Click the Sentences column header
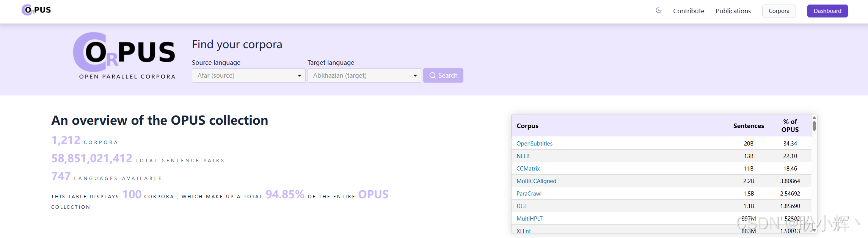This screenshot has height=238, width=868. point(749,126)
